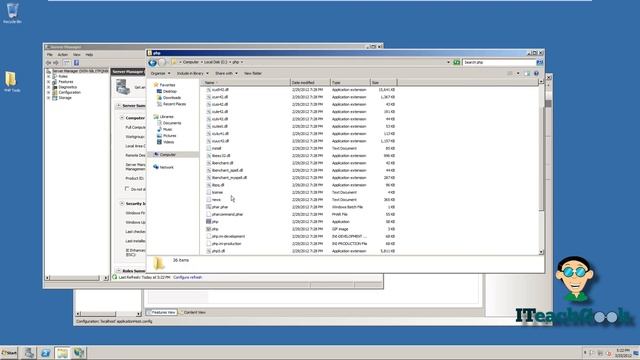Open the Organize dropdown in Explorer

(160, 73)
